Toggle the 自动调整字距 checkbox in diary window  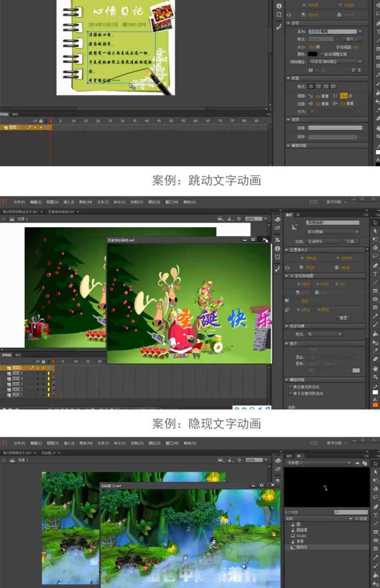321,54
